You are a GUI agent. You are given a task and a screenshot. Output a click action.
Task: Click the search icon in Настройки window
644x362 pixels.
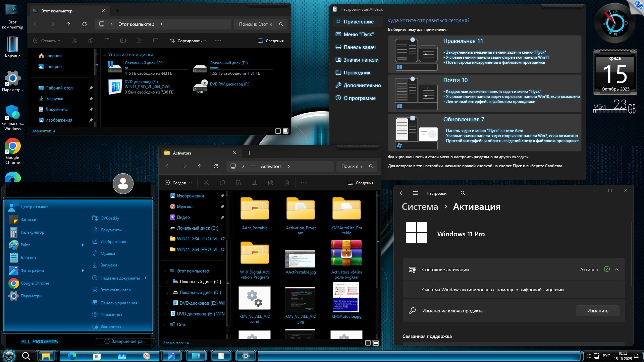click(463, 193)
